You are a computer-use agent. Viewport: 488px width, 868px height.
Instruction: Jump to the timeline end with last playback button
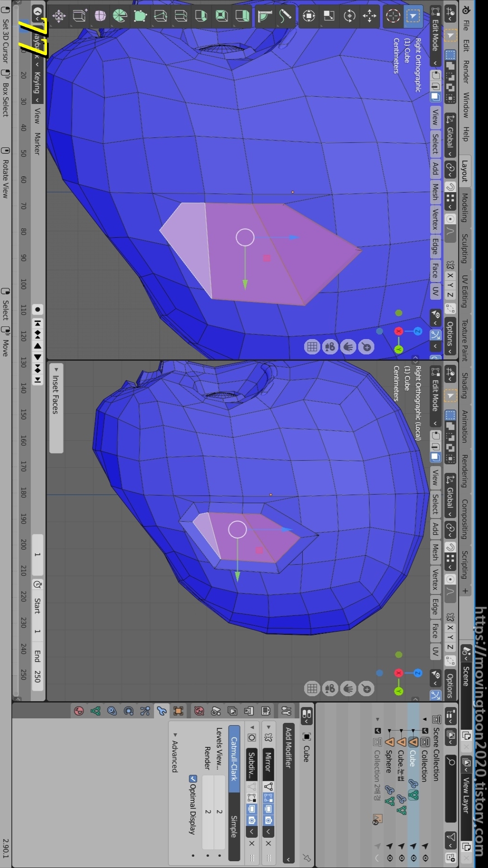[x=38, y=380]
